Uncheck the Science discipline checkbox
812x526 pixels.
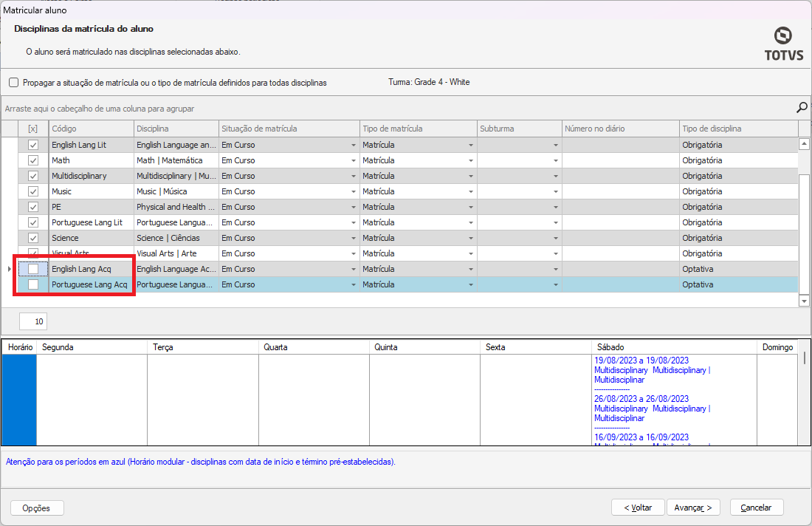coord(33,239)
